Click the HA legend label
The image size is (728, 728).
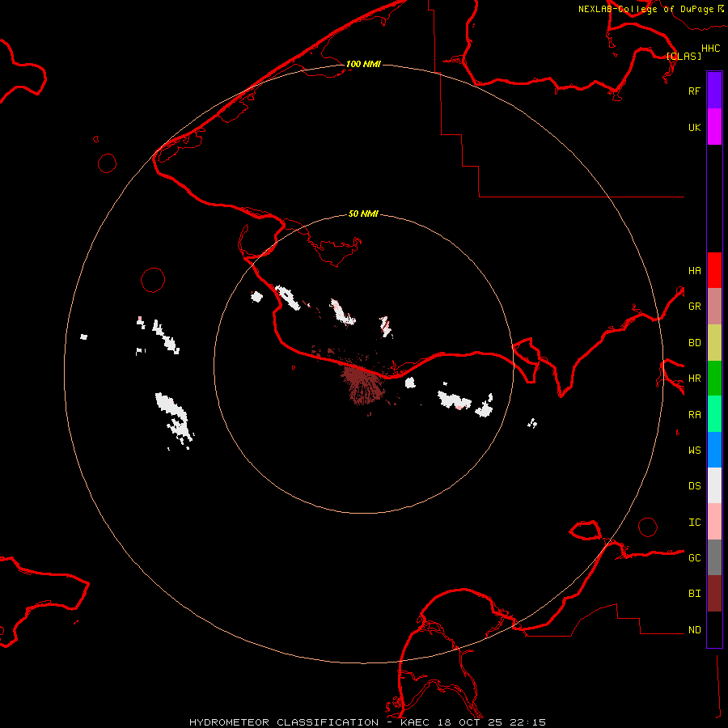(x=694, y=270)
